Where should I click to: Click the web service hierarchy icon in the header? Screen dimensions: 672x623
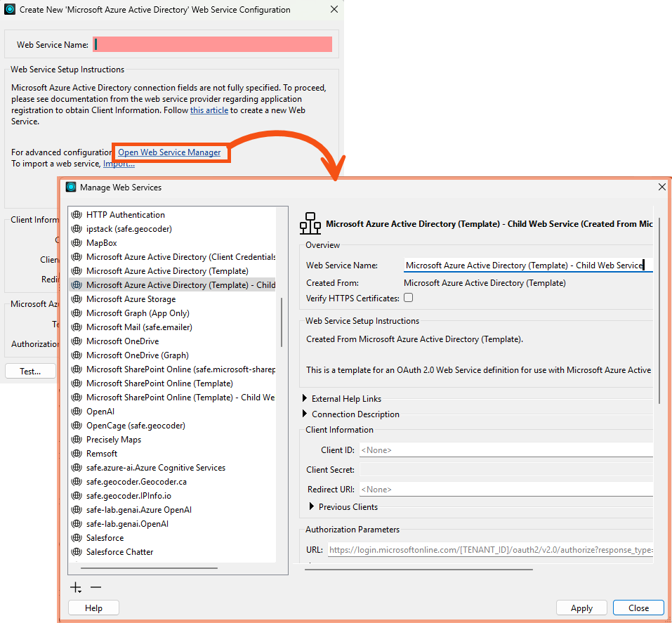click(310, 223)
